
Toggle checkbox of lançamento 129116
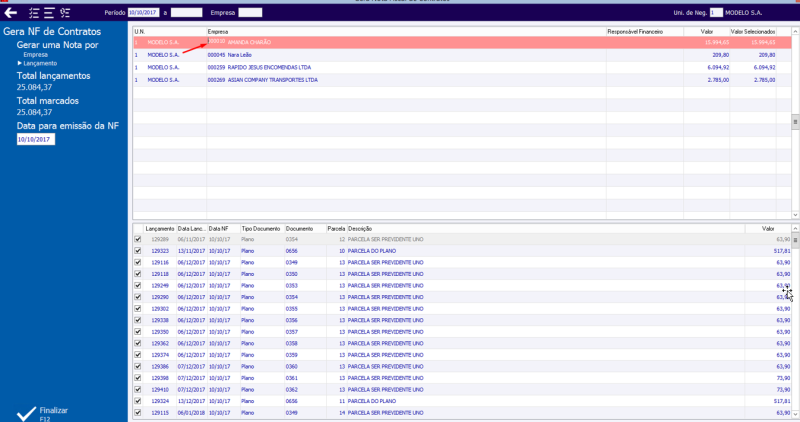138,262
